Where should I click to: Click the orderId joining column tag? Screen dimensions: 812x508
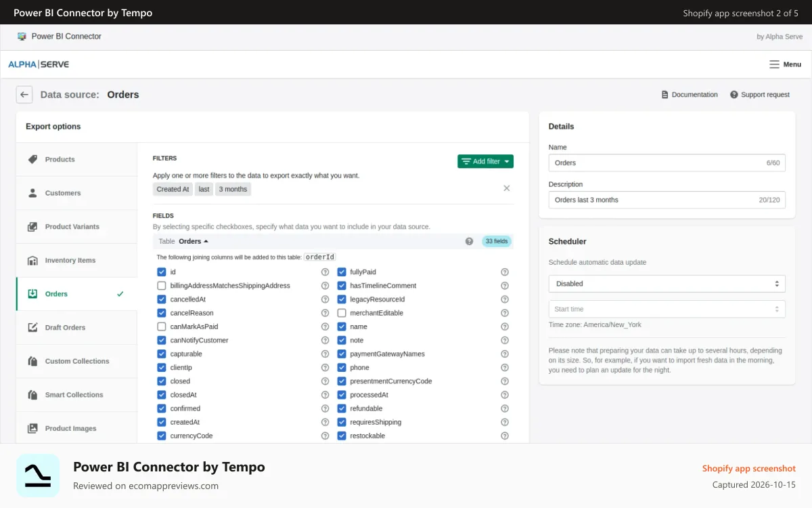(x=320, y=257)
